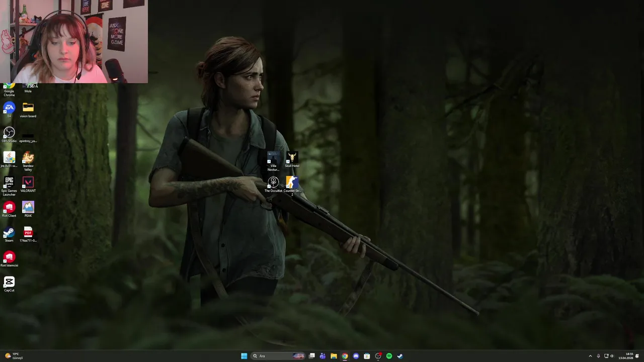Launch the EA app desktop icon
Screen dimensions: 644x362
[x=9, y=110]
